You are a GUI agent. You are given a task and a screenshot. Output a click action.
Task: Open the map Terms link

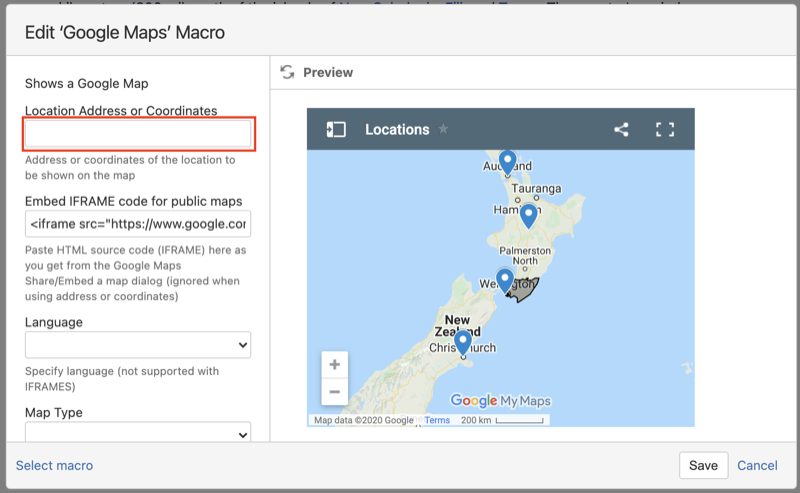pyautogui.click(x=437, y=420)
